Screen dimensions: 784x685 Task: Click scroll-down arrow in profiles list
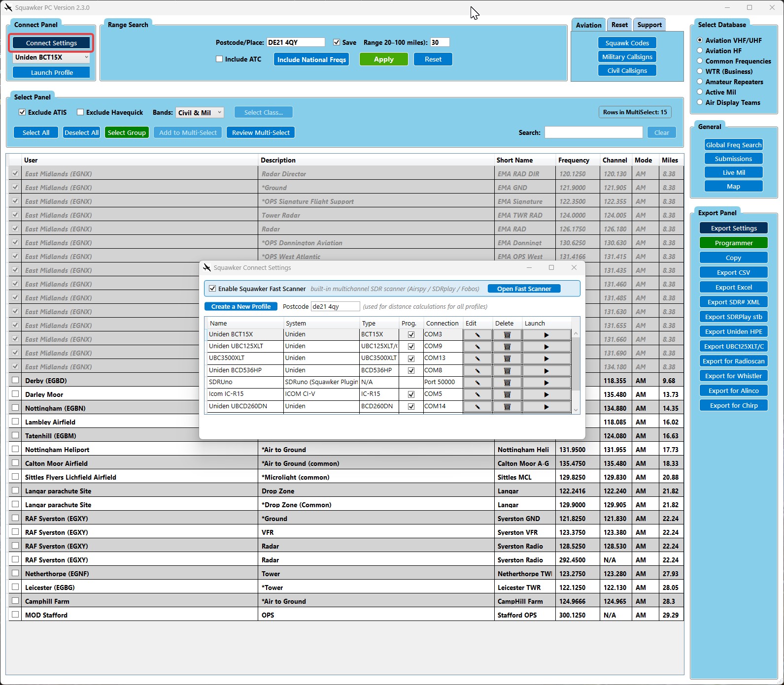coord(576,409)
